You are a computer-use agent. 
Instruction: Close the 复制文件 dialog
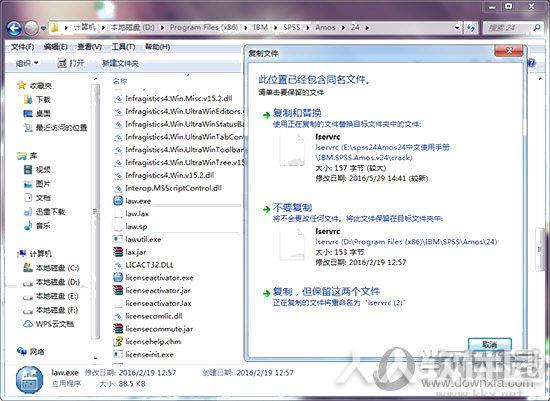509,51
